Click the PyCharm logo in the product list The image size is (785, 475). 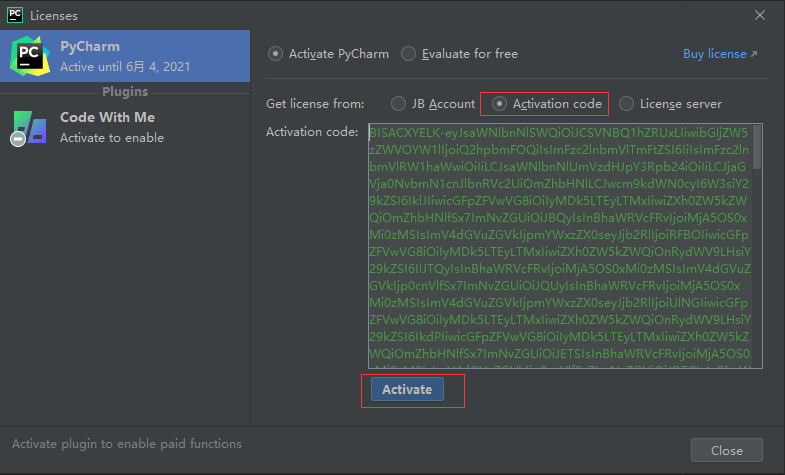click(x=30, y=56)
